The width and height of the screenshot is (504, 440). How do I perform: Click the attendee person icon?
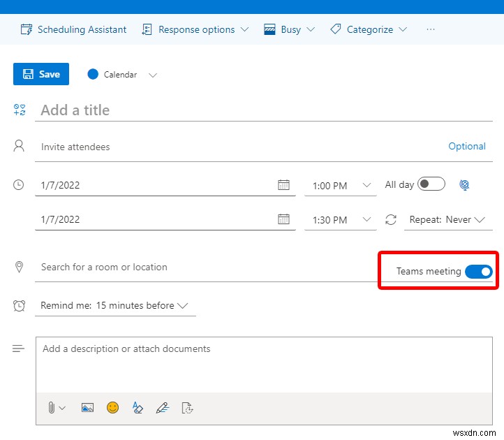(x=19, y=146)
